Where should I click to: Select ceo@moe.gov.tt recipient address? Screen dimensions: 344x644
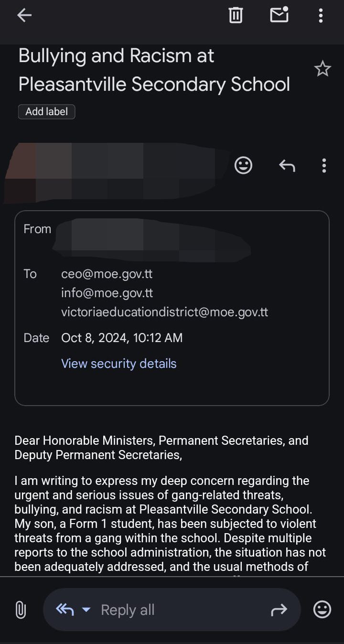pos(107,274)
